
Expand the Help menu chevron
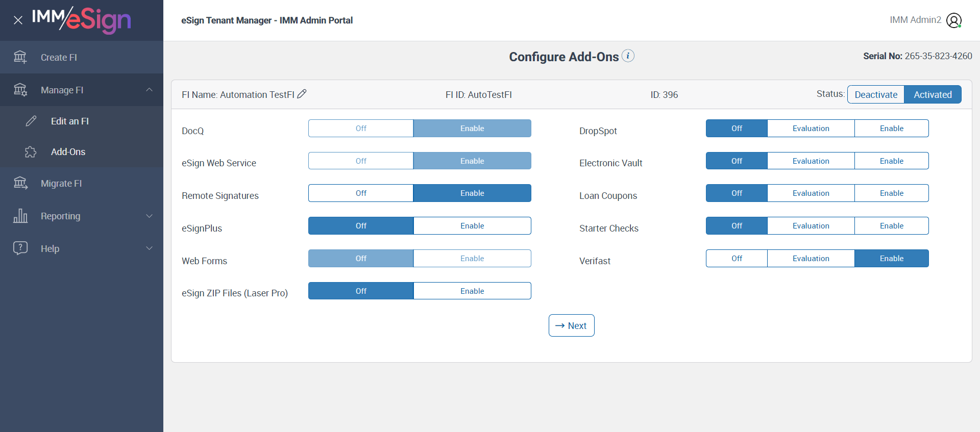(x=149, y=248)
